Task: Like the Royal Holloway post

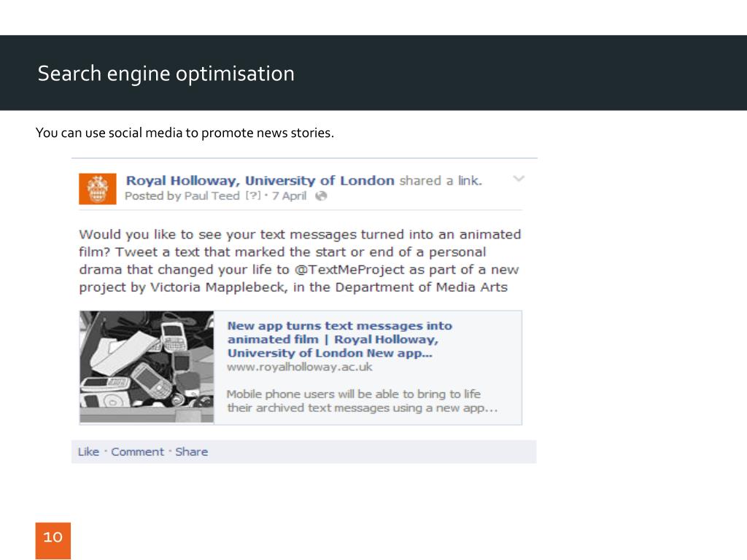Action: click(88, 452)
